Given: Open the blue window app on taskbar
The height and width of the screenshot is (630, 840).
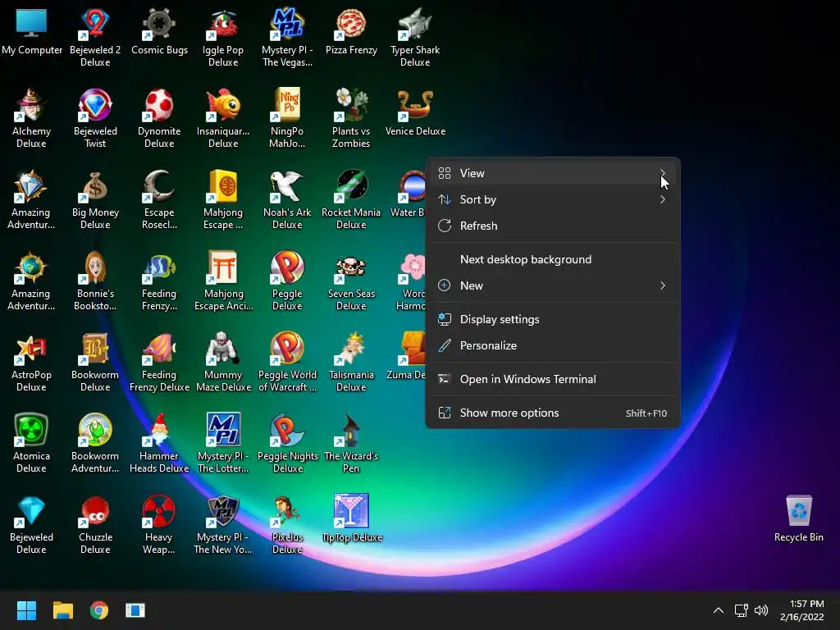Looking at the screenshot, I should click(x=135, y=610).
